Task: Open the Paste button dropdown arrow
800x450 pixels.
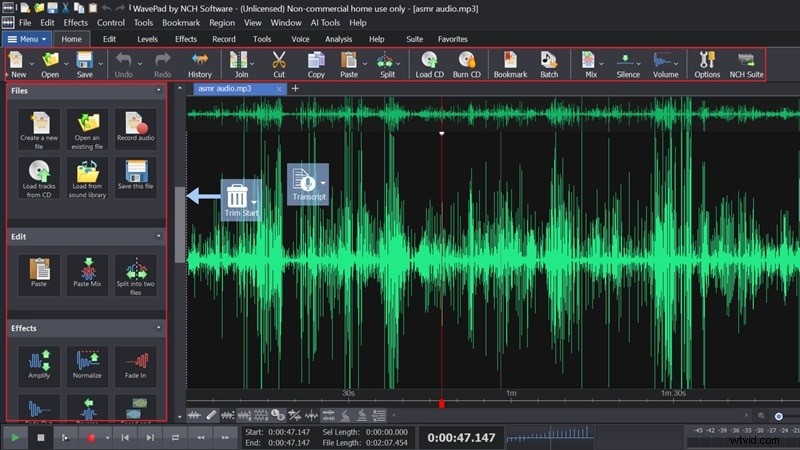Action: point(365,64)
